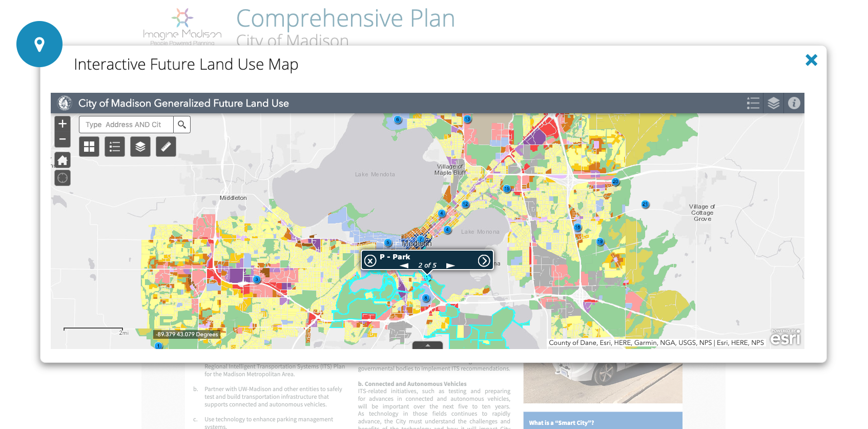The height and width of the screenshot is (429, 868).
Task: Click map marker number 6
Action: point(398,120)
